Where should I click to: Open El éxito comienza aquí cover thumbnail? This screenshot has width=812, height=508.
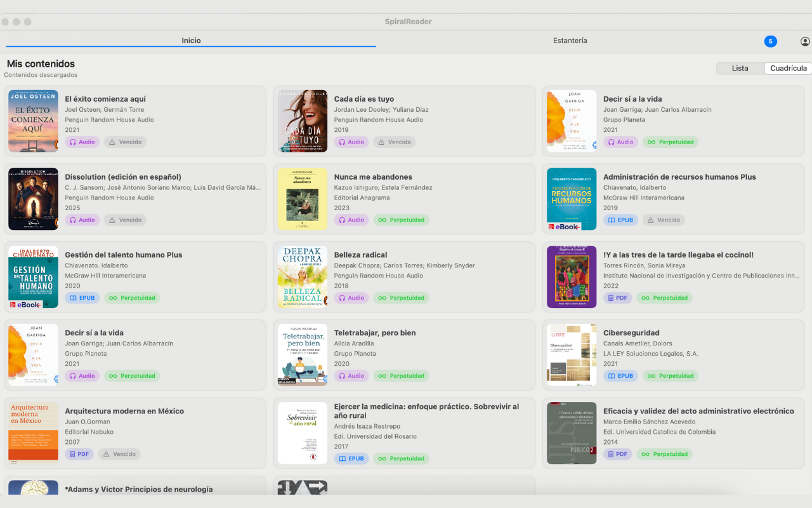coord(33,121)
